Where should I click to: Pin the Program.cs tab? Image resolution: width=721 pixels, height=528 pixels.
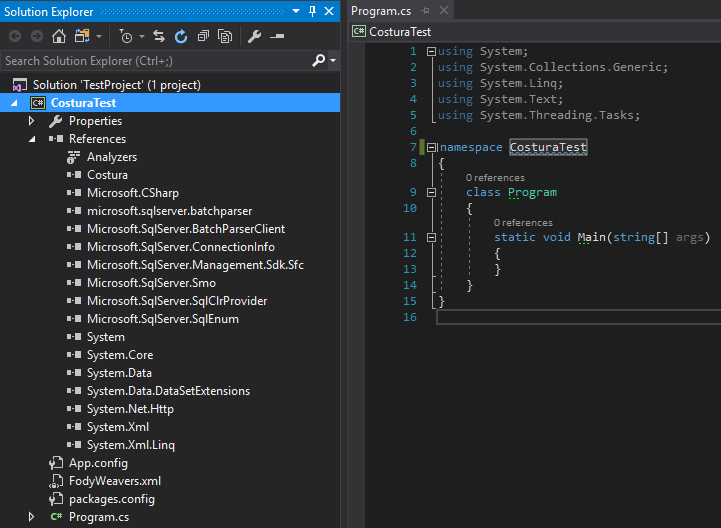tap(425, 10)
